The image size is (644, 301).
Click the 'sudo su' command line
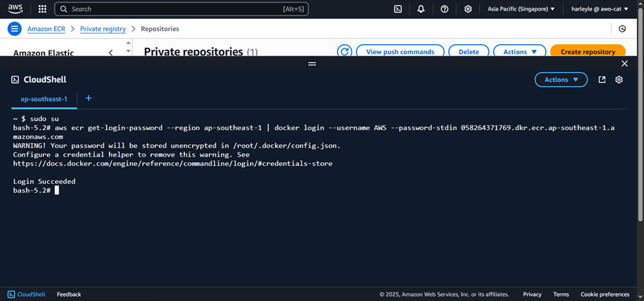36,119
